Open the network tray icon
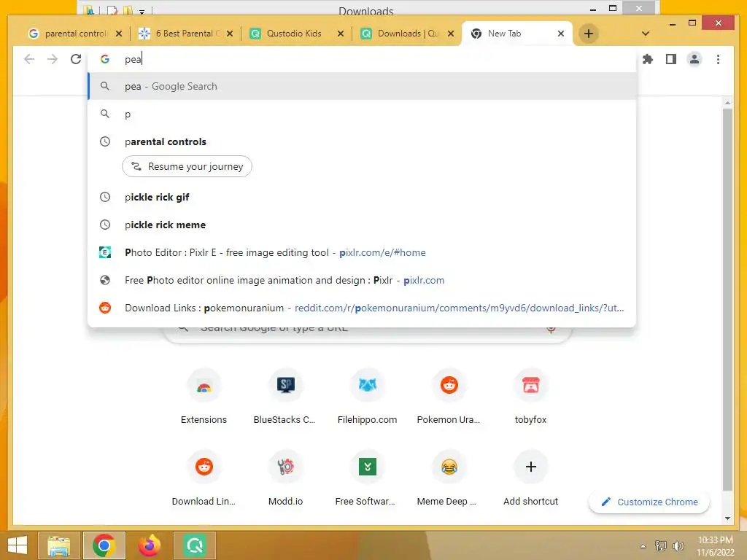The width and height of the screenshot is (747, 560). click(x=660, y=545)
